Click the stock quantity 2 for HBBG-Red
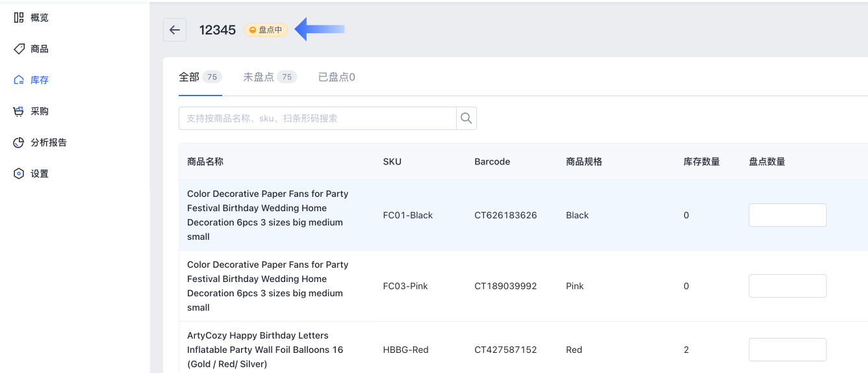The image size is (868, 373). 687,350
